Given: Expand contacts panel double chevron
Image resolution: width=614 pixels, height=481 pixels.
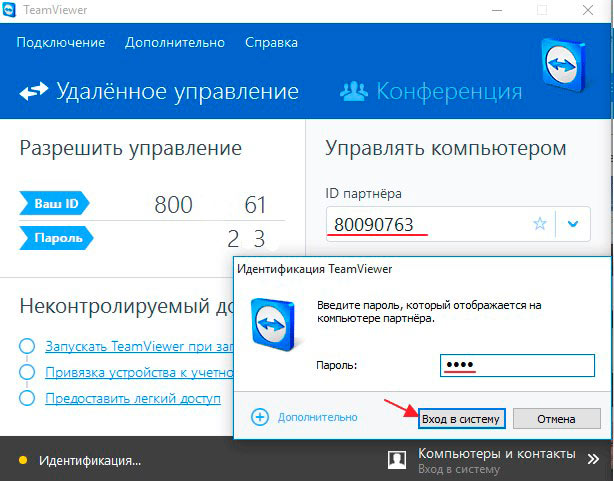Looking at the screenshot, I should pyautogui.click(x=593, y=459).
